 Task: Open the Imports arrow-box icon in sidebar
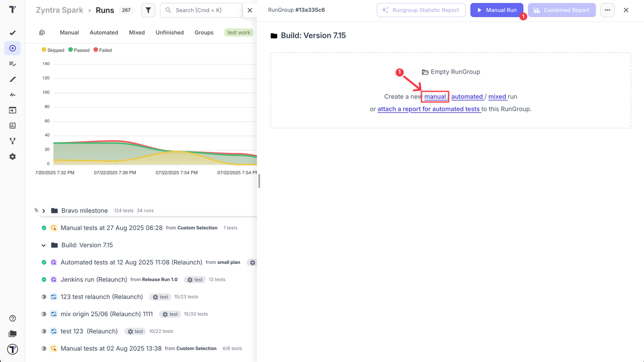pos(13,110)
